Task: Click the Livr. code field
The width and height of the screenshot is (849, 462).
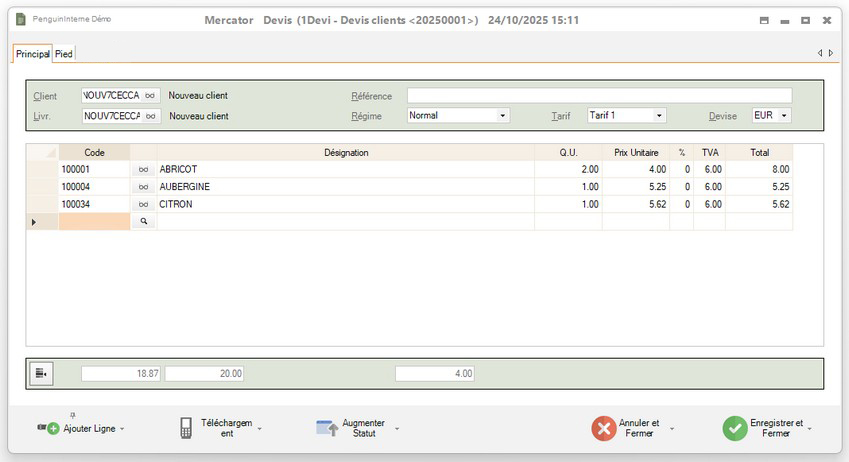Action: click(x=112, y=116)
